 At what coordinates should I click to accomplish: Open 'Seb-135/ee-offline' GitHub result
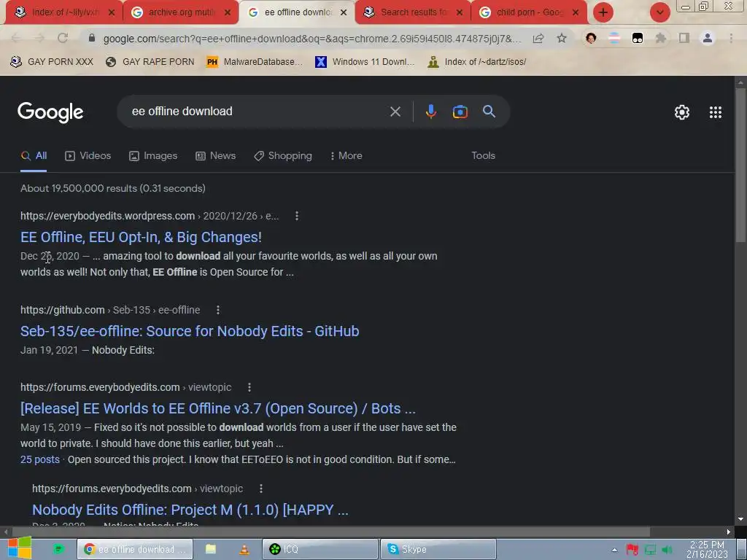tap(190, 331)
